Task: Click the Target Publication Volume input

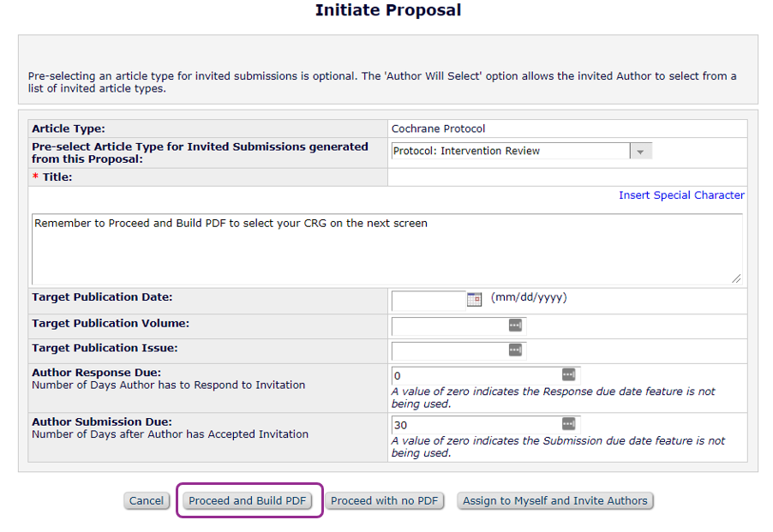Action: (x=449, y=326)
